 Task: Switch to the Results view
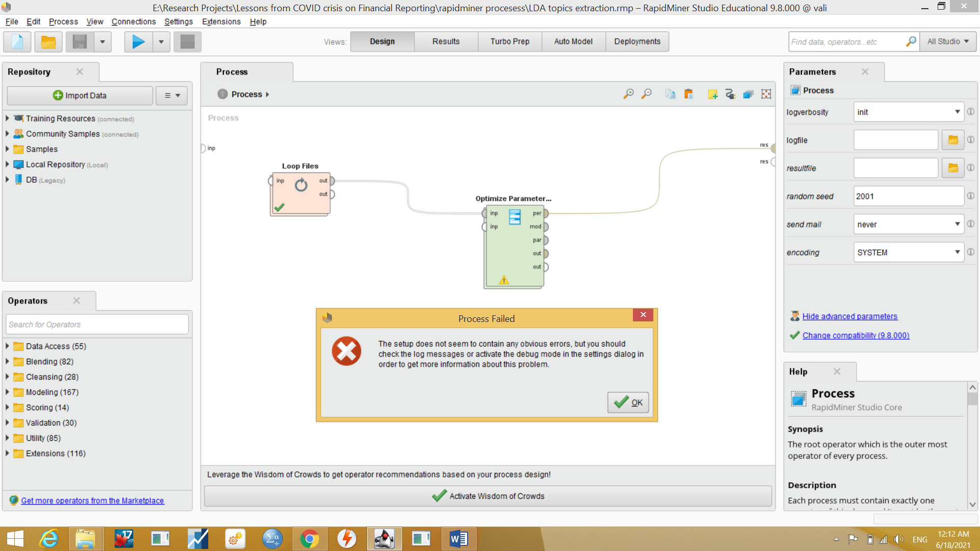tap(446, 41)
